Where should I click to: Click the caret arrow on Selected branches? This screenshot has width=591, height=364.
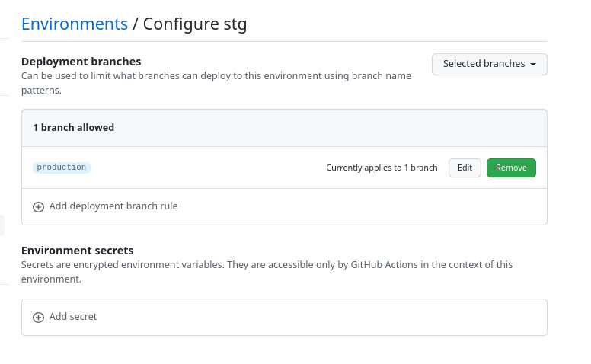533,64
